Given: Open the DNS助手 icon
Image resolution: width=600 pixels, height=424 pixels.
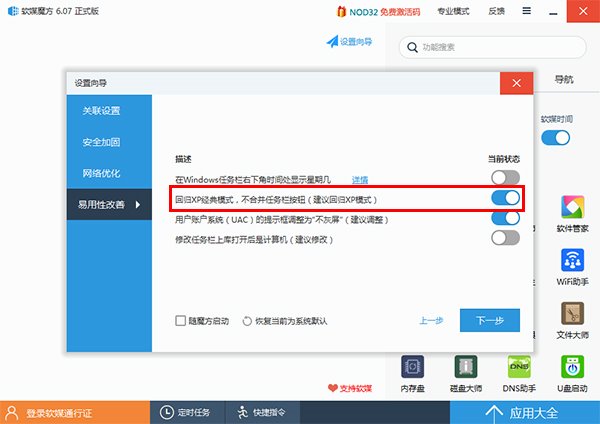Looking at the screenshot, I should (x=519, y=367).
